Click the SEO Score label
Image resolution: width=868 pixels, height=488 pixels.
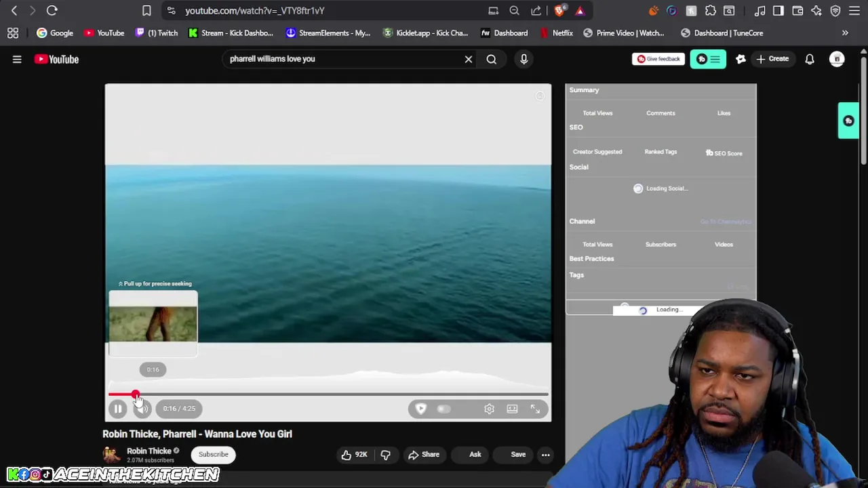(724, 153)
